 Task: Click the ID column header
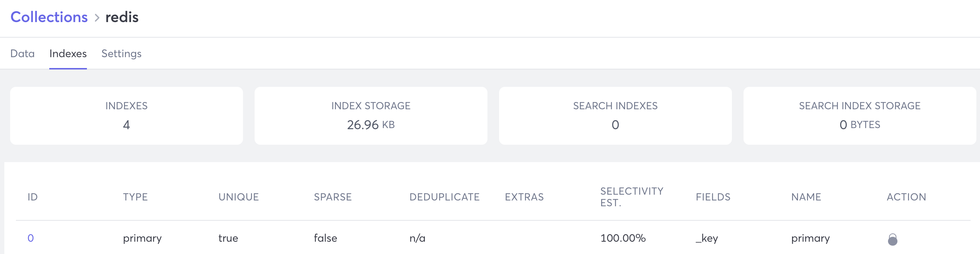[x=32, y=197]
